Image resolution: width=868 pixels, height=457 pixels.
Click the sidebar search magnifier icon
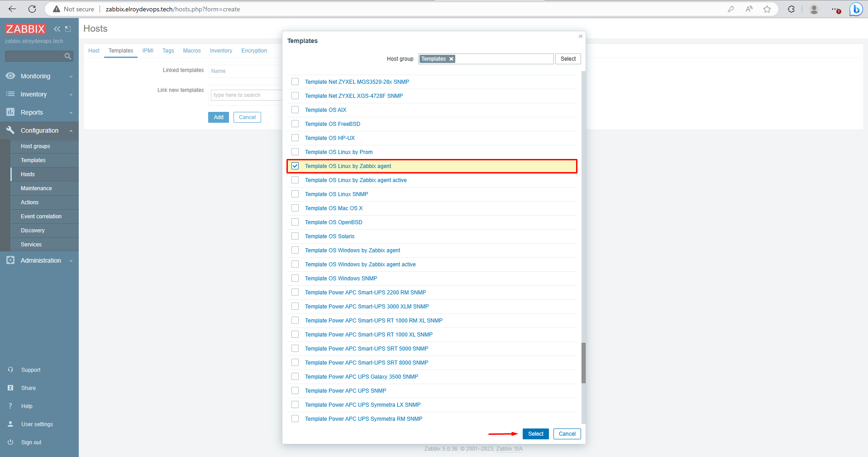[67, 56]
